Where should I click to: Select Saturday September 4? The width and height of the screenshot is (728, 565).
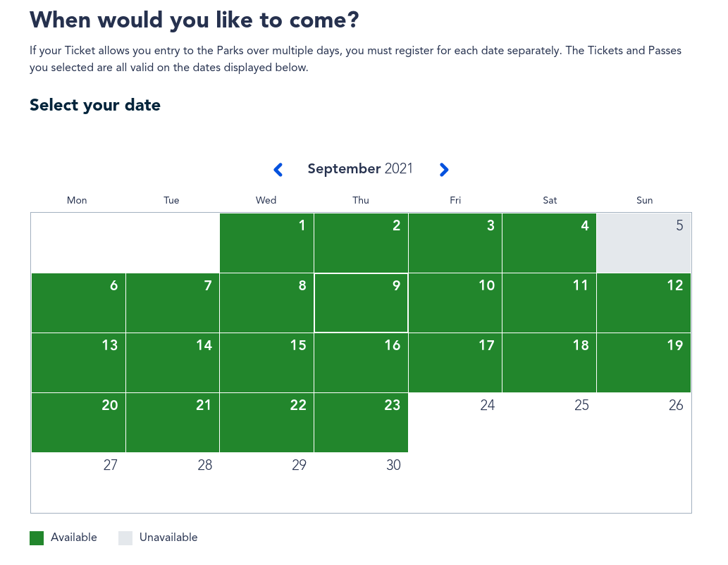coord(550,243)
